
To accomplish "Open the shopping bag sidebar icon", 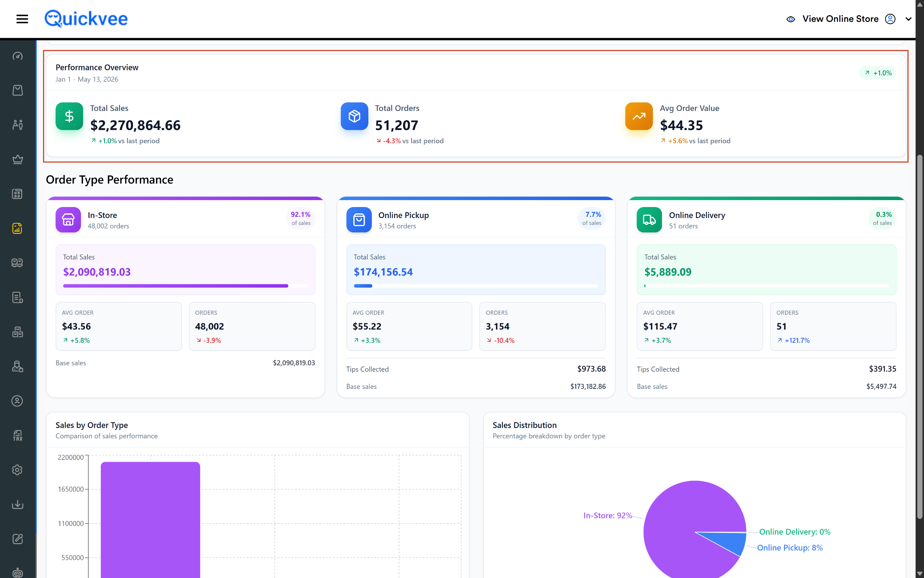I will point(18,90).
